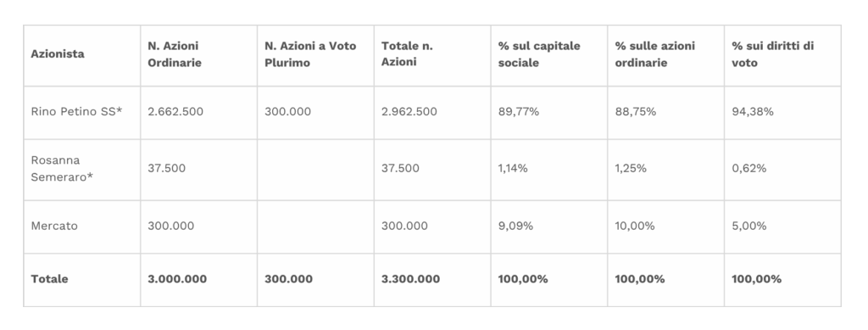Click the N. Azioni a Voto Plurimo header
Image resolution: width=868 pixels, height=330 pixels.
point(310,54)
